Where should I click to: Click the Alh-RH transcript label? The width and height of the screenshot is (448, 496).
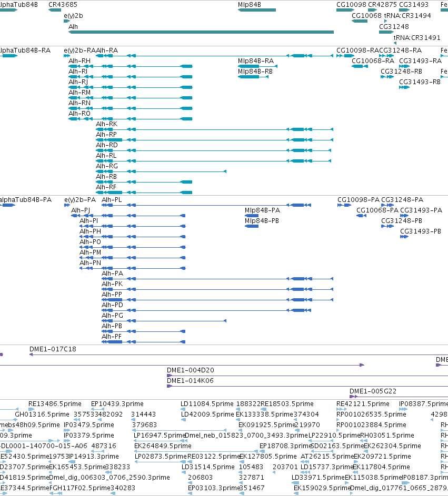(x=79, y=60)
